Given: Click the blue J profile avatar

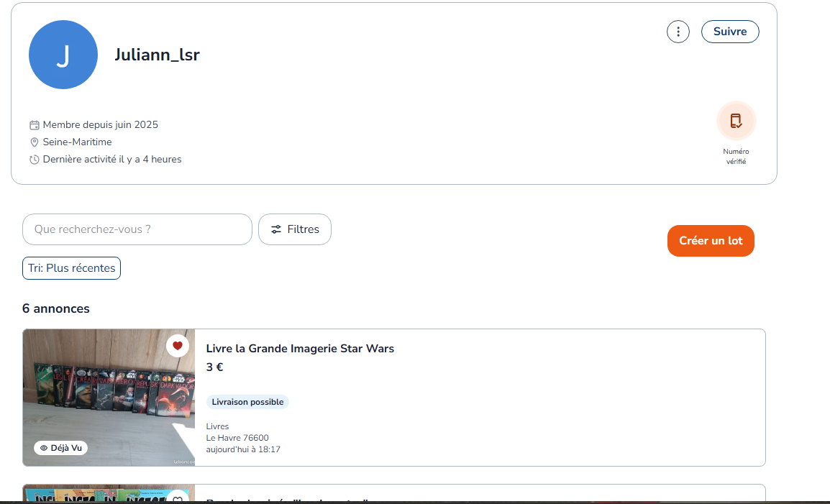Looking at the screenshot, I should point(63,55).
